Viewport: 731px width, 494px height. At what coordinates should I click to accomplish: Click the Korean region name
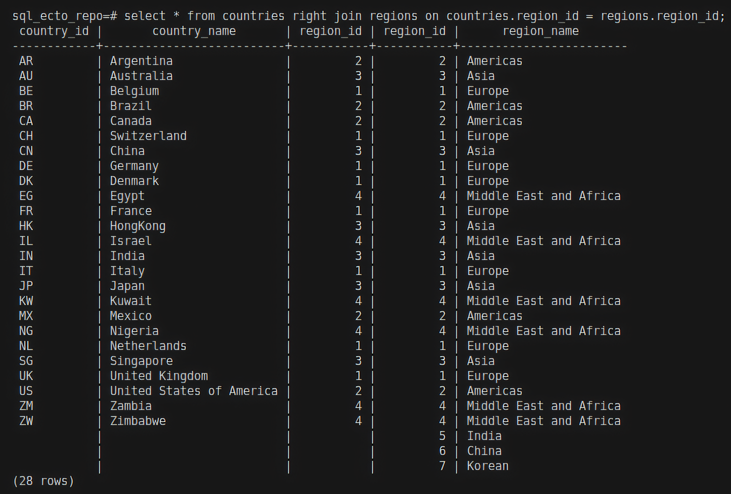(x=487, y=466)
